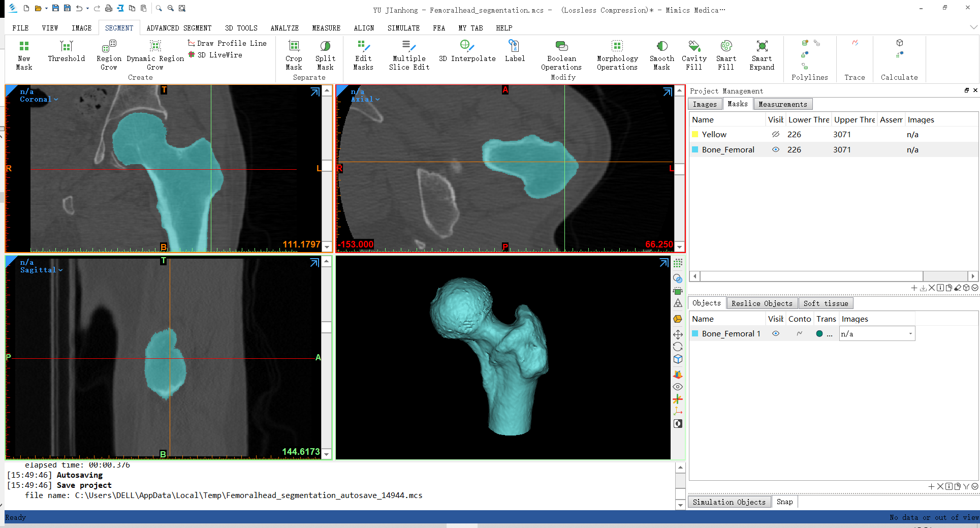This screenshot has width=980, height=528.
Task: Collapse the ribbon with the chevron
Action: [x=973, y=27]
